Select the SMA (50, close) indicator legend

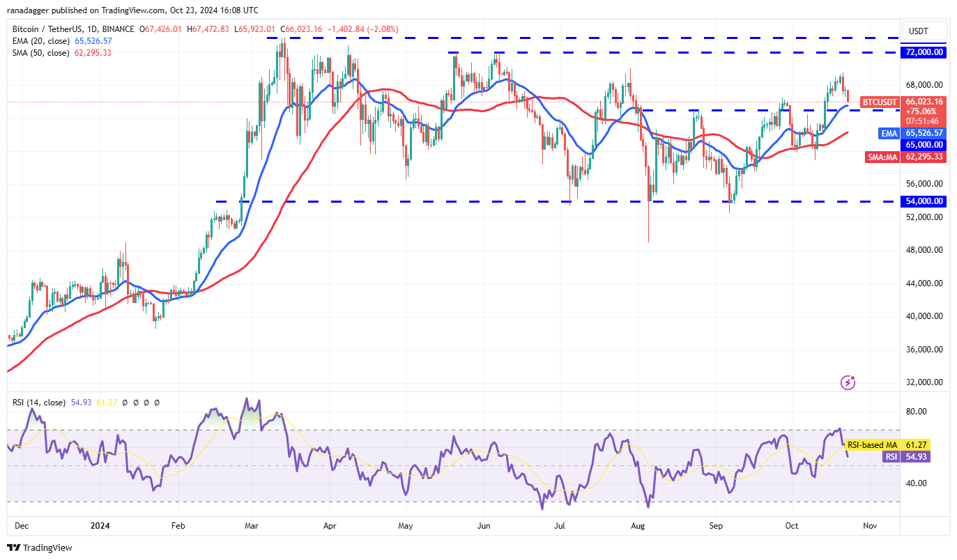[41, 53]
